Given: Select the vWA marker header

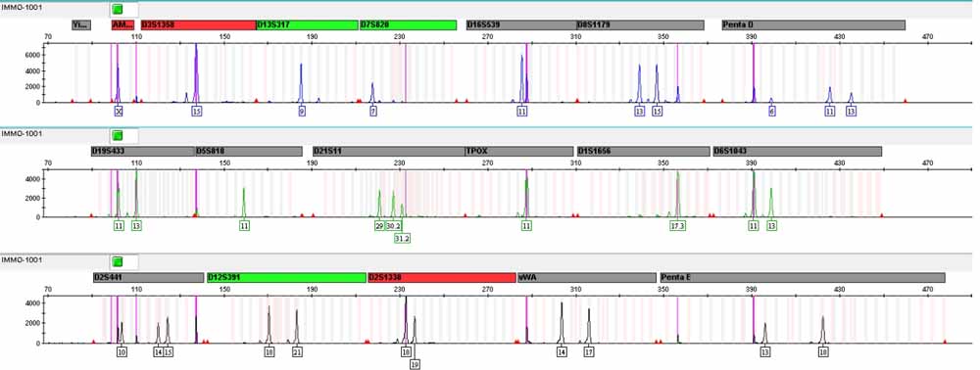Looking at the screenshot, I should pos(586,277).
